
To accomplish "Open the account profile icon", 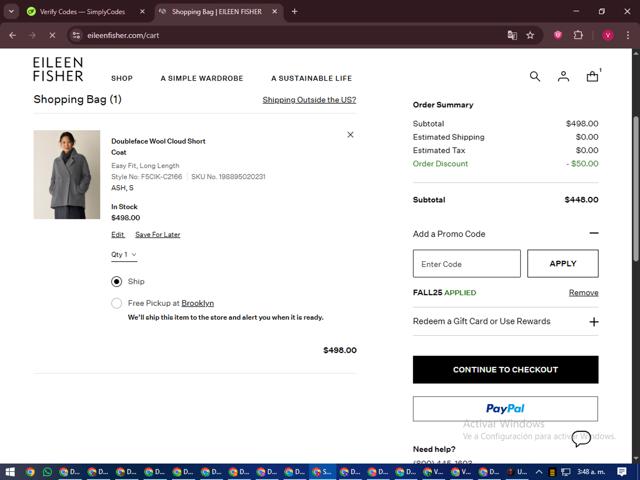I will pyautogui.click(x=563, y=76).
